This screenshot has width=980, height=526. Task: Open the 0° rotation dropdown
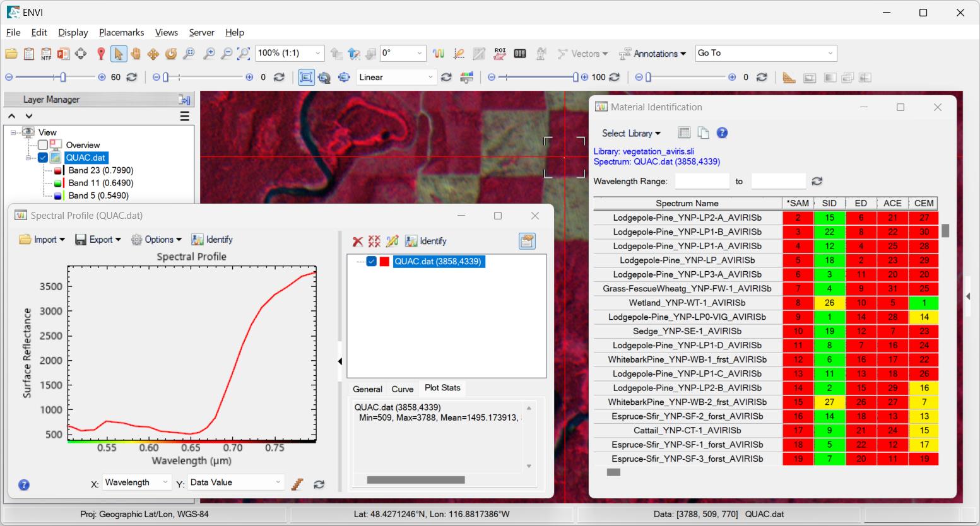(420, 54)
